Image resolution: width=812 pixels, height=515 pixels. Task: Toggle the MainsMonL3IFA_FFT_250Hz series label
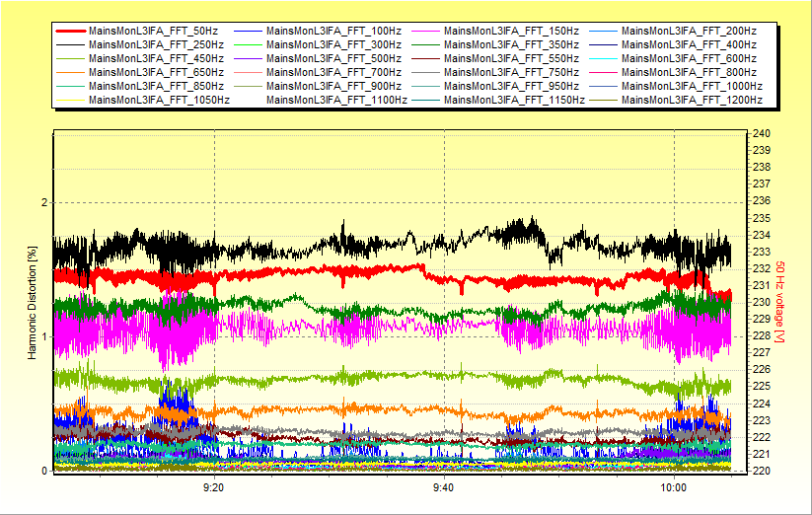point(158,44)
